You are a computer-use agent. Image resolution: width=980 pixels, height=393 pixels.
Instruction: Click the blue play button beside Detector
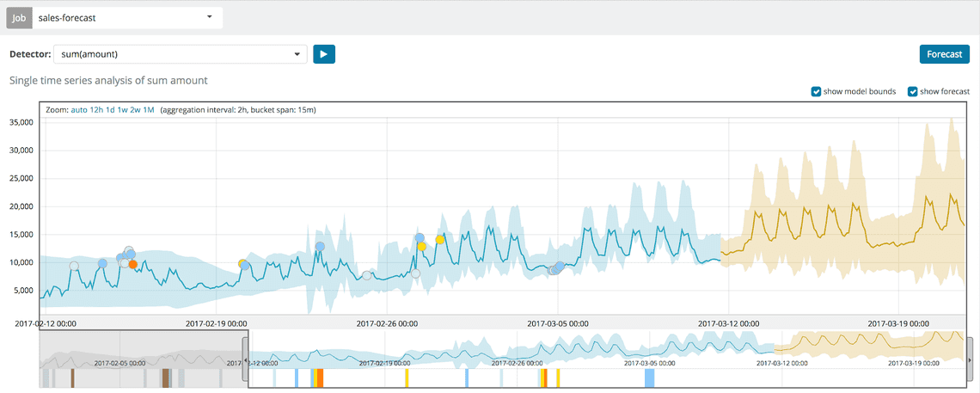(x=323, y=54)
